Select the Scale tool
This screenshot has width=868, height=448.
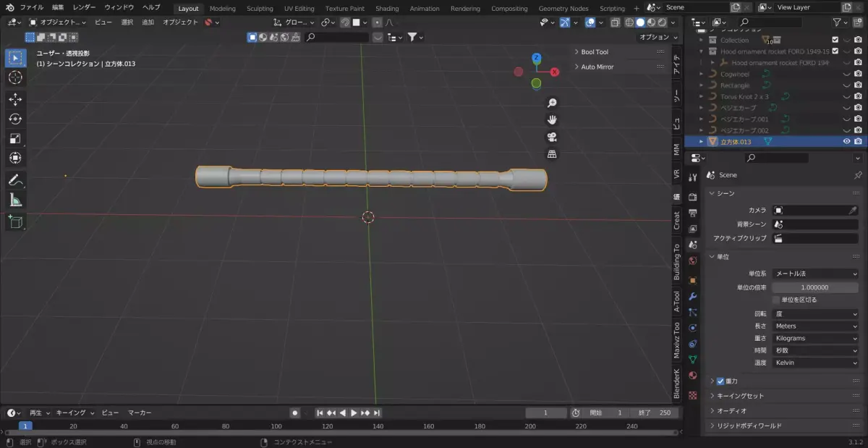point(15,138)
